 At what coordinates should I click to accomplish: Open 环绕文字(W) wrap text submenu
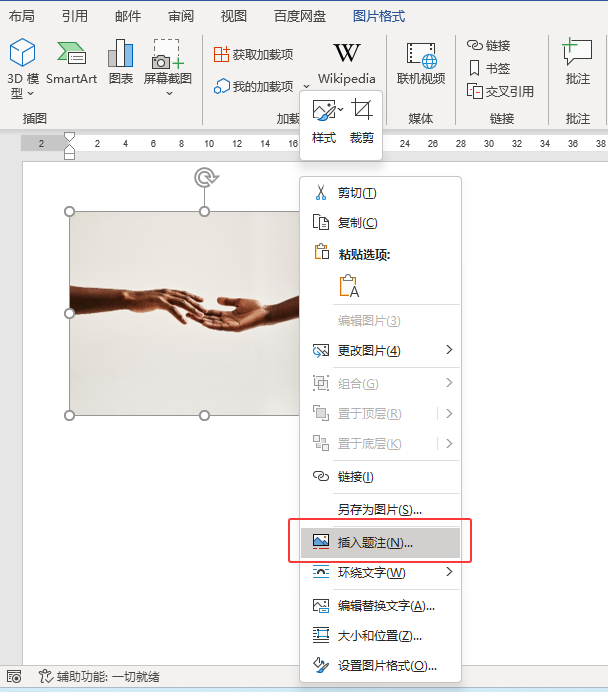click(380, 572)
